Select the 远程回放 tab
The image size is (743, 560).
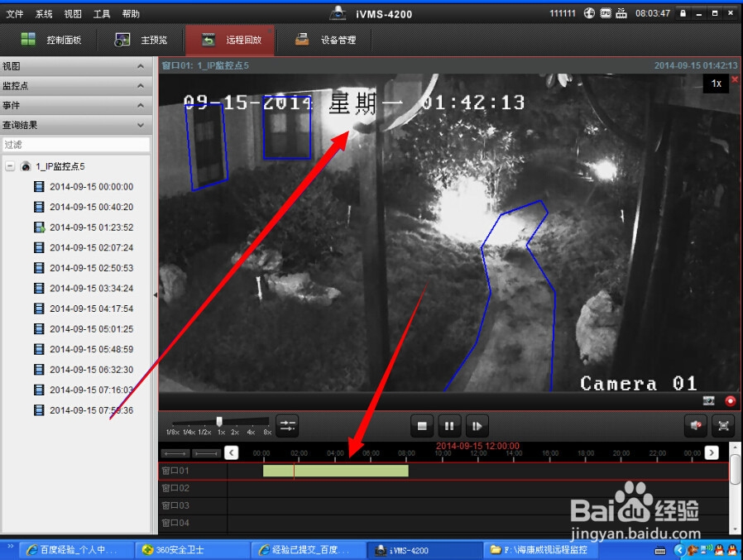tap(230, 40)
